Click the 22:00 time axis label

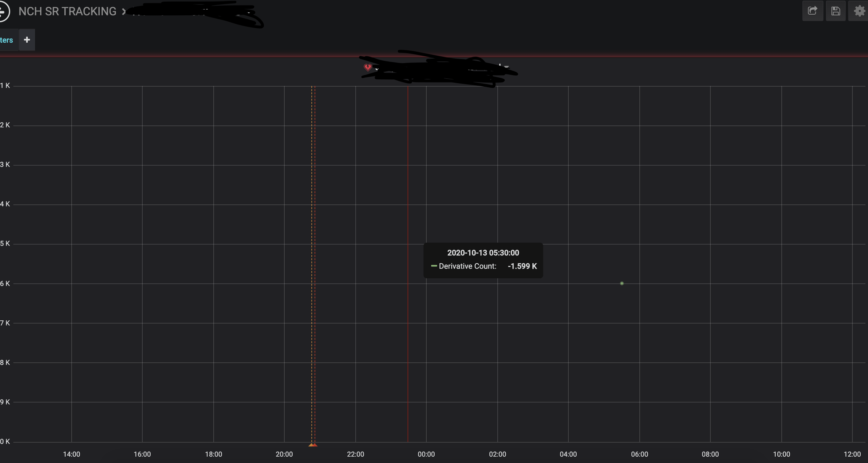pyautogui.click(x=355, y=454)
